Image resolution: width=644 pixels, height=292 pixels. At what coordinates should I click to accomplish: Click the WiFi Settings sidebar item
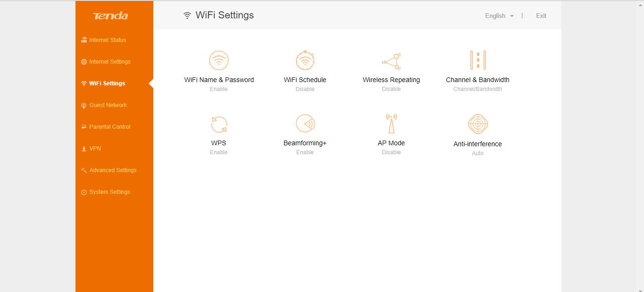click(103, 83)
